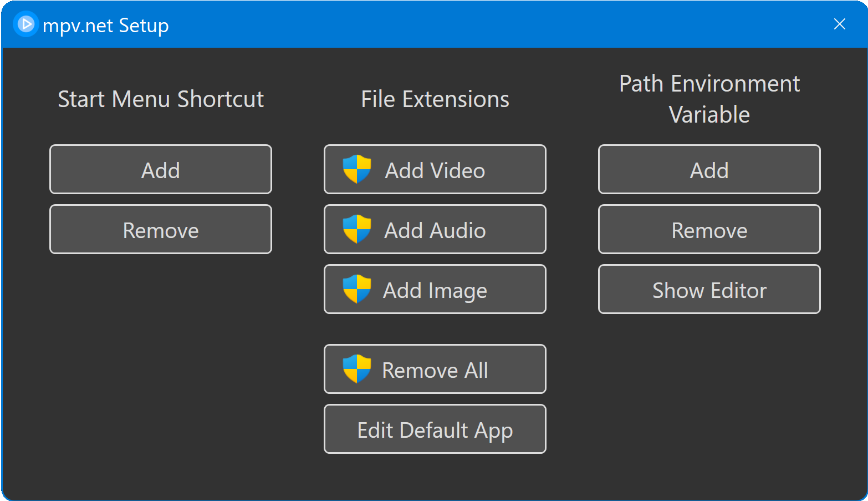Add the Start Menu shortcut
The width and height of the screenshot is (868, 501).
pos(161,169)
